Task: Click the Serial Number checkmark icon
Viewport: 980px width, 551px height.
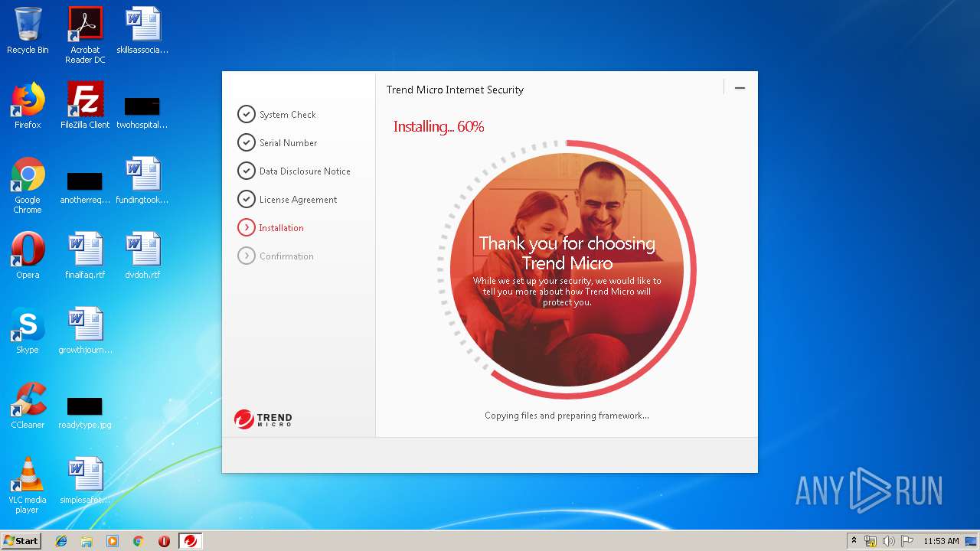Action: (246, 142)
